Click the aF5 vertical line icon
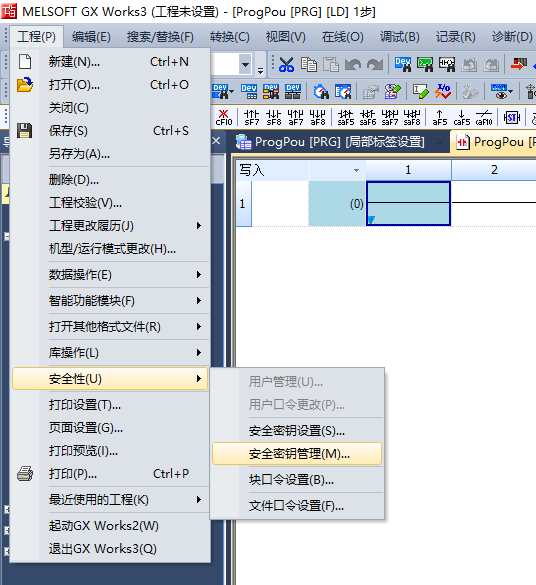 pyautogui.click(x=439, y=117)
